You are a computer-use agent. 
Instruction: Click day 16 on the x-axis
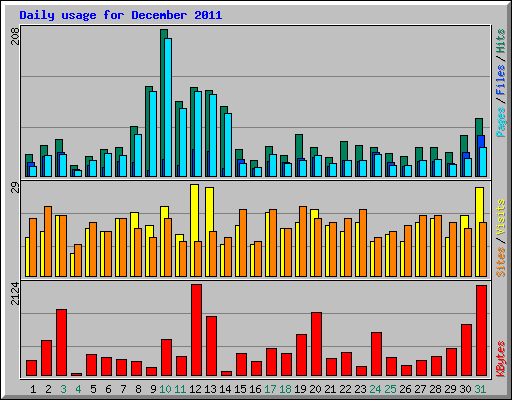coord(255,389)
